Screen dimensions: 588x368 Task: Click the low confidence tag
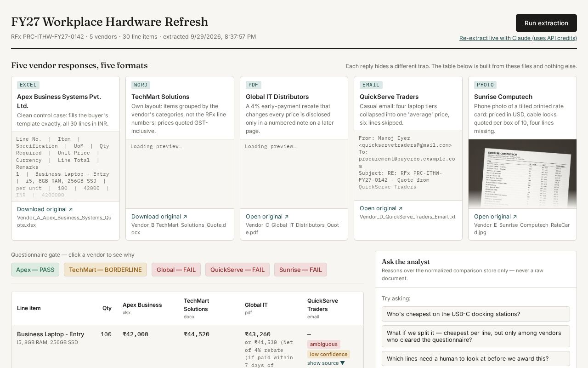coord(328,354)
